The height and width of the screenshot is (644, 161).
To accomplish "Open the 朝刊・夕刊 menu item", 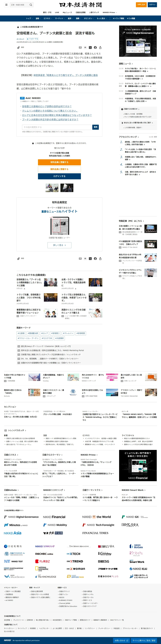I will 47,13.
